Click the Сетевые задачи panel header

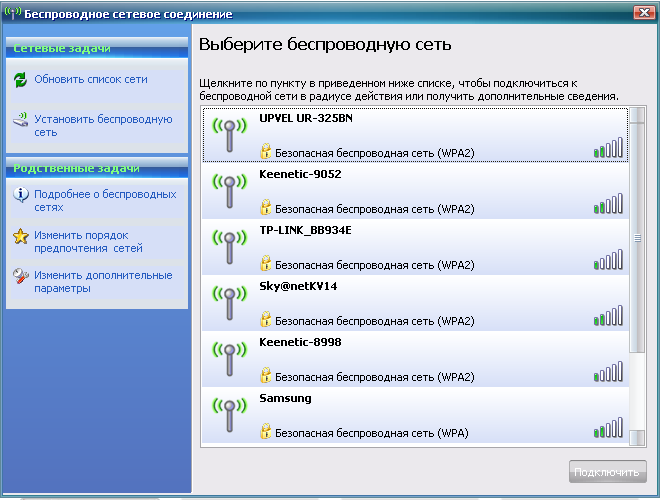97,48
